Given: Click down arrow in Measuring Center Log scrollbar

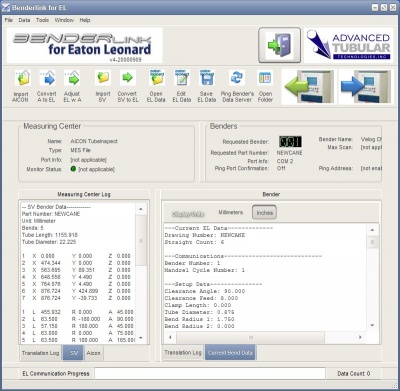Looking at the screenshot, I should click(141, 338).
